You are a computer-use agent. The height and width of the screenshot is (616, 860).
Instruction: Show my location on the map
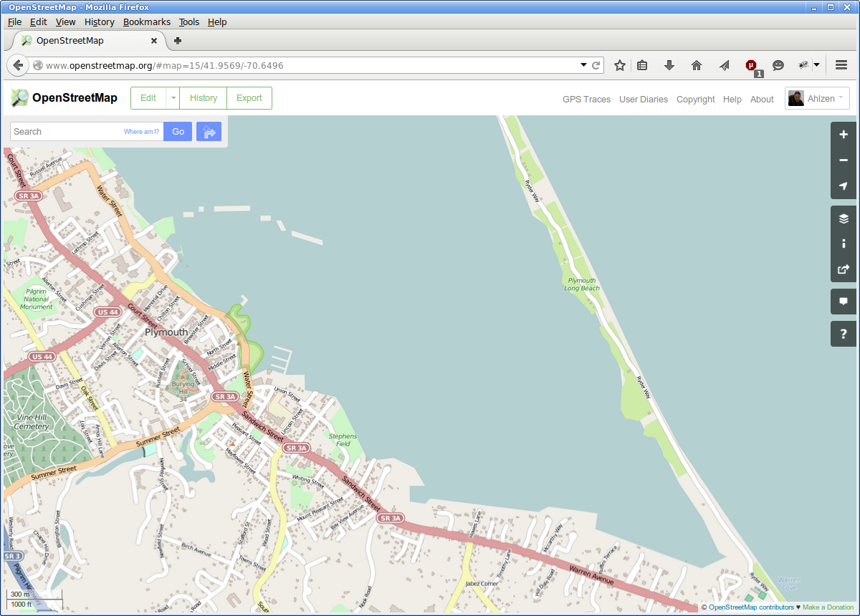844,186
